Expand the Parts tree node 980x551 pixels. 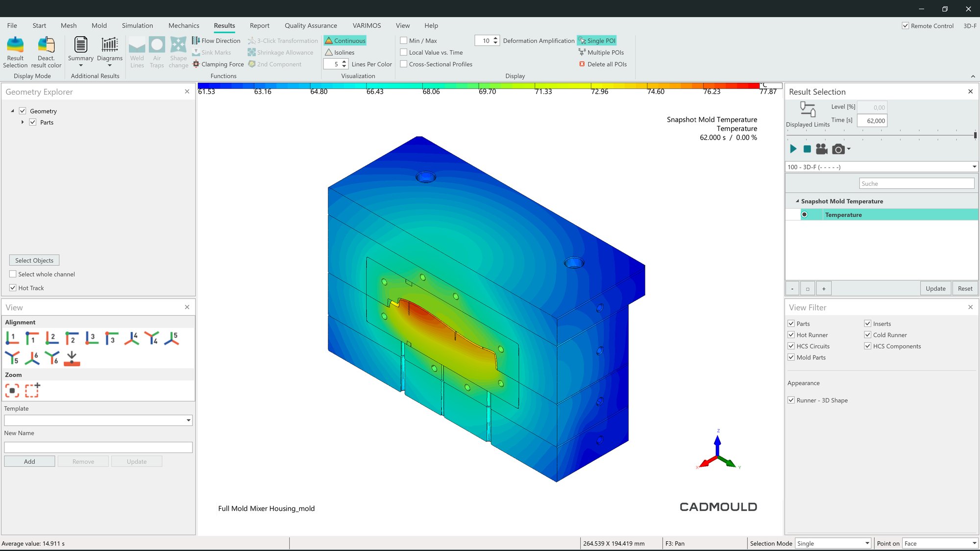(23, 122)
